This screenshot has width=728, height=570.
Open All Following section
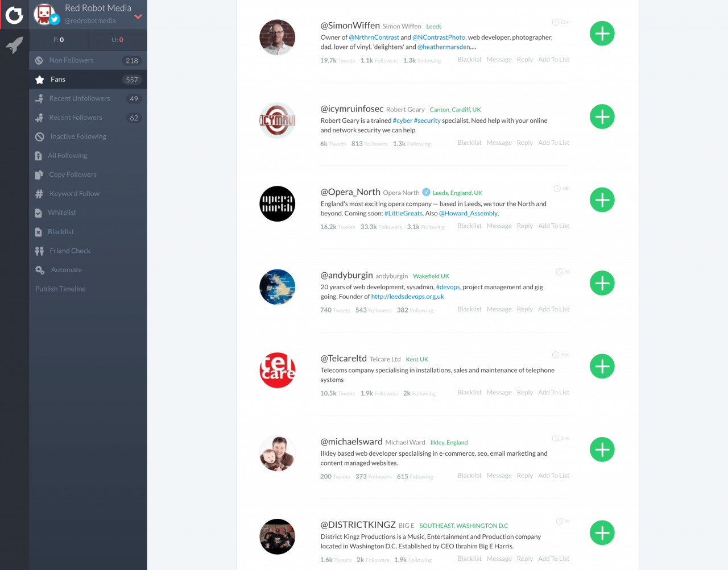(x=88, y=156)
